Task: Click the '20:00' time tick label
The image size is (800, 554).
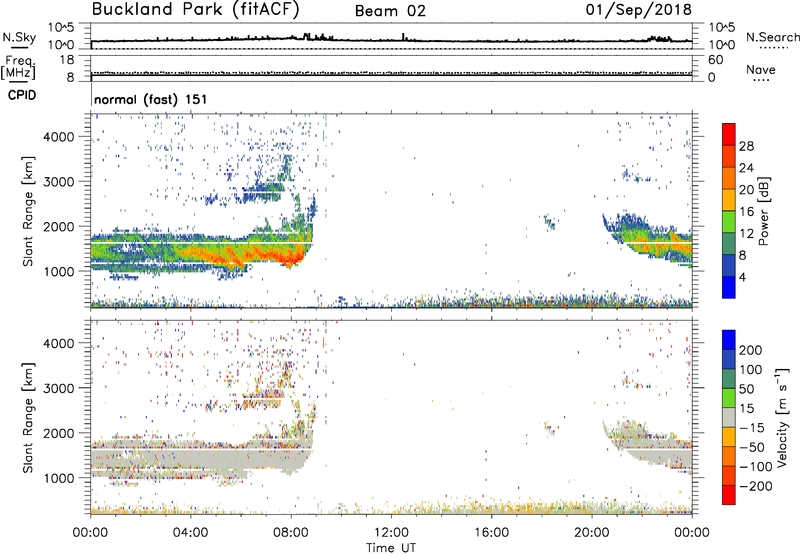Action: [x=591, y=533]
